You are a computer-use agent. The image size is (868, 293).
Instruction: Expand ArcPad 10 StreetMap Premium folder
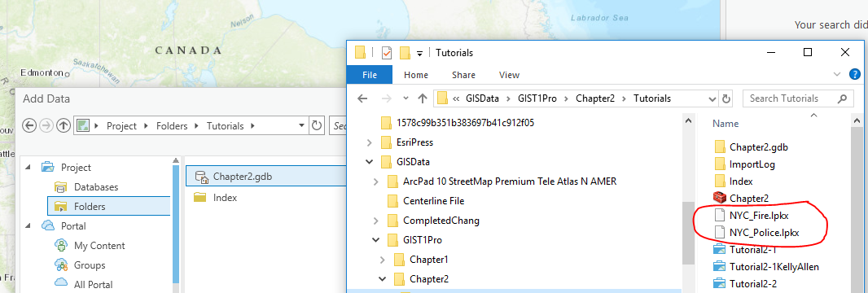click(376, 181)
